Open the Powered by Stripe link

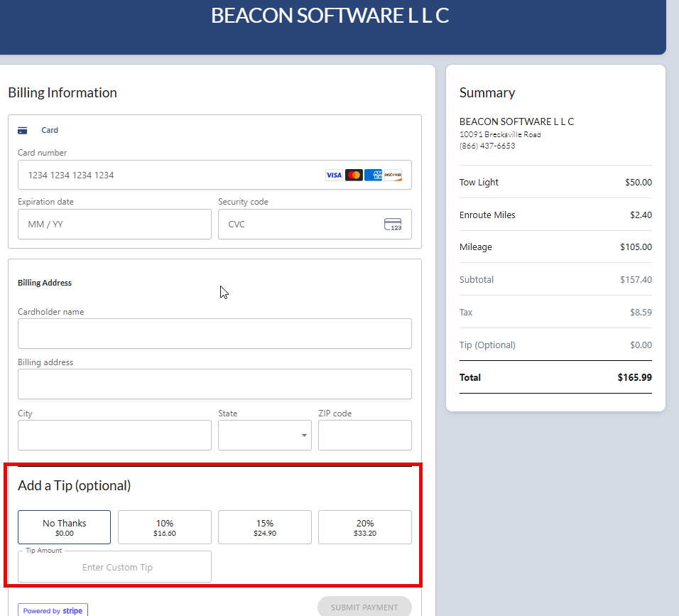click(53, 610)
